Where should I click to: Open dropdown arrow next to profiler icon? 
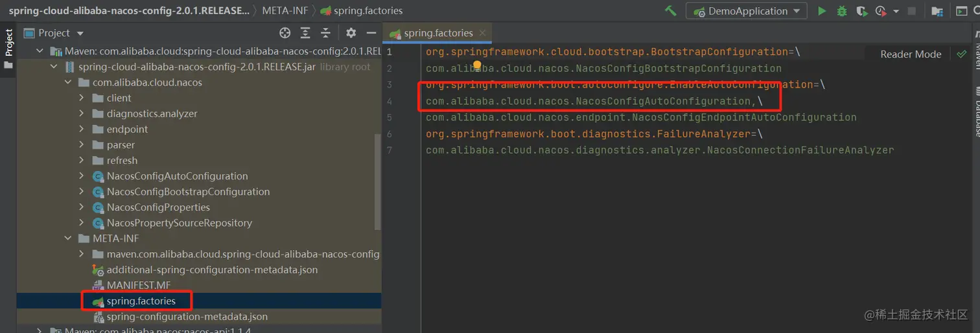[x=896, y=11]
